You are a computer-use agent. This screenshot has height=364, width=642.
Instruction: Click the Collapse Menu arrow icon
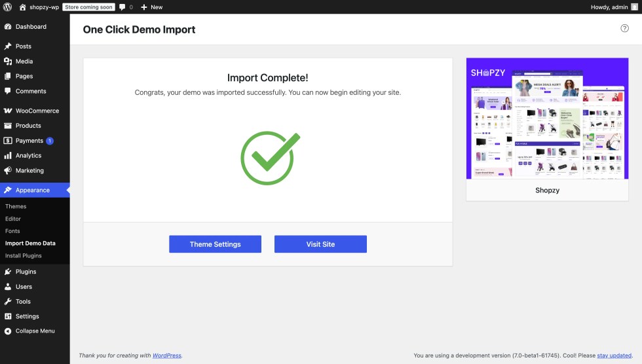(8, 331)
